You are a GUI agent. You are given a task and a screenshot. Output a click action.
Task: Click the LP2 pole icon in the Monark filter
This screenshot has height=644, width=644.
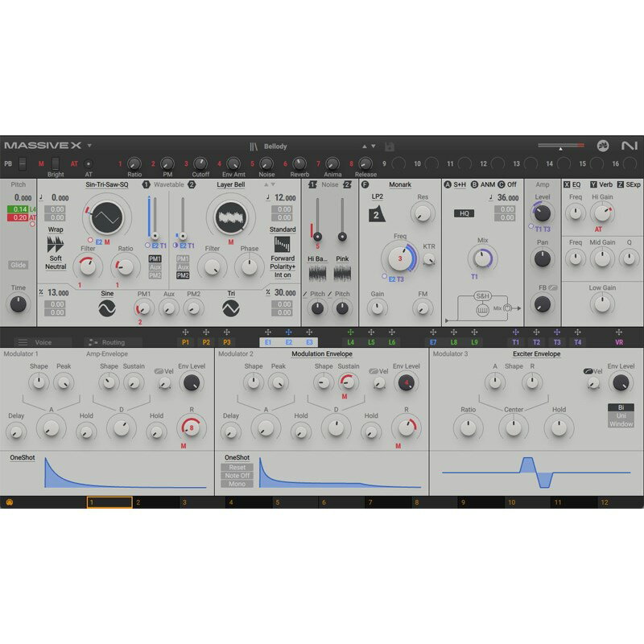coord(377,213)
